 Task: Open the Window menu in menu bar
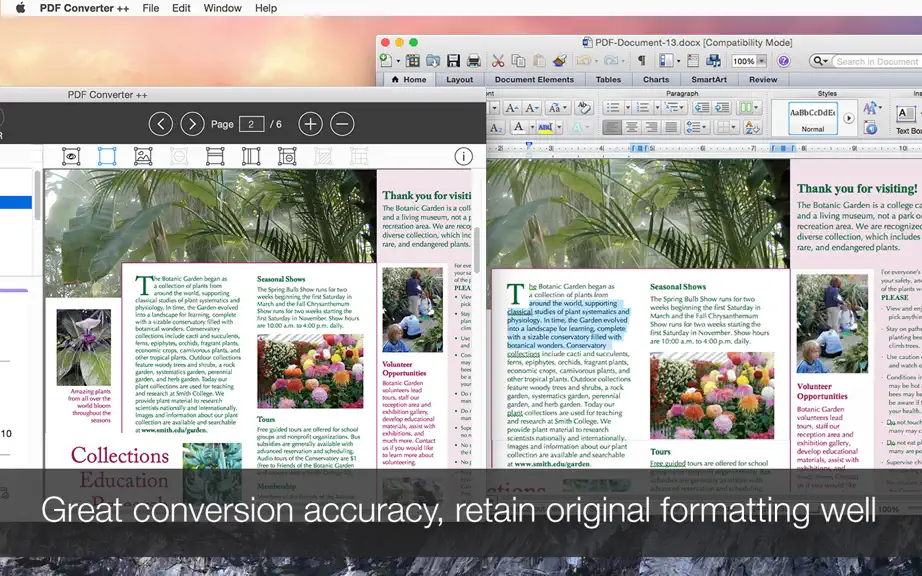pos(222,8)
